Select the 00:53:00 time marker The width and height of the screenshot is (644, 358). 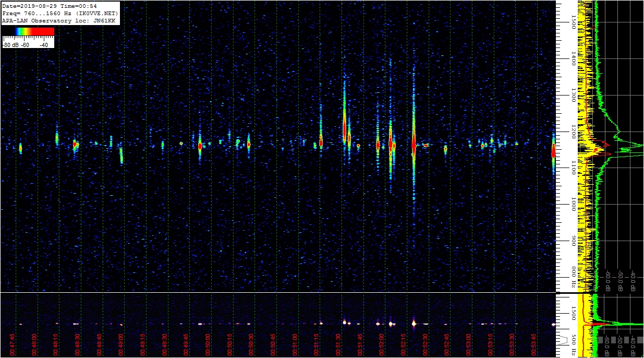[469, 345]
